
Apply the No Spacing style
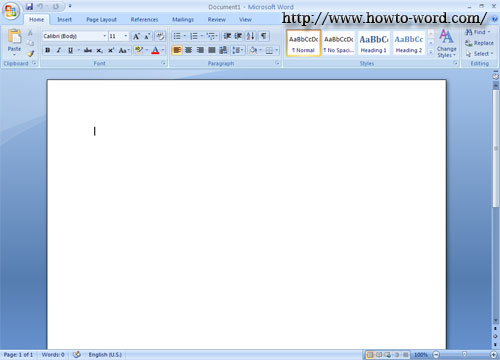[339, 43]
